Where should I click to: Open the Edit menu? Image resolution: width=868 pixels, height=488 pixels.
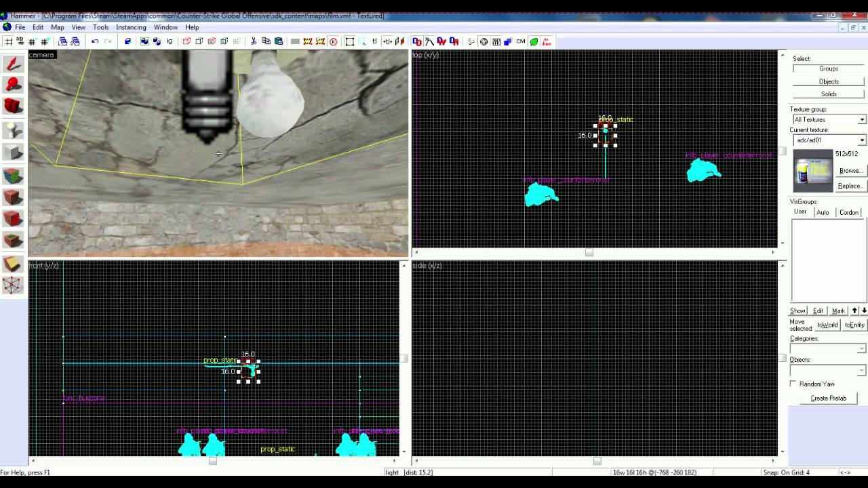coord(38,27)
